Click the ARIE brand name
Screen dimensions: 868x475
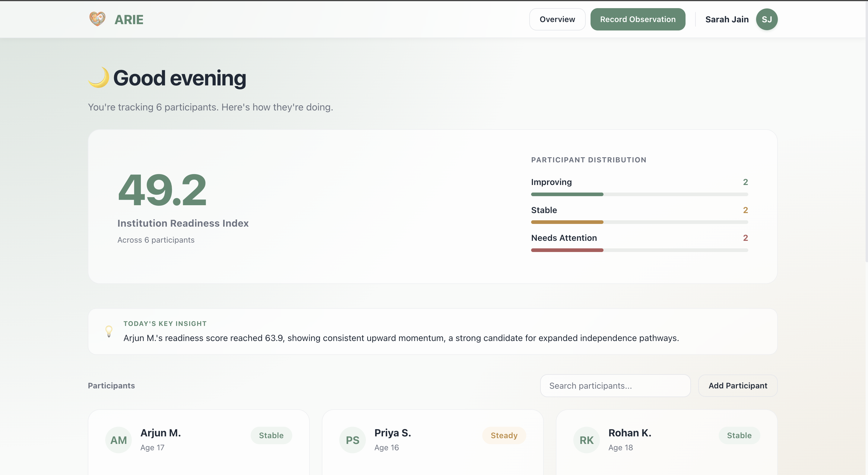tap(129, 20)
